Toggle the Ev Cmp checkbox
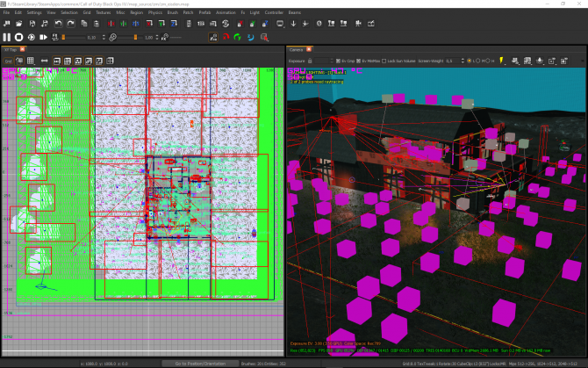Viewport: 588px width, 368px height. pos(338,61)
